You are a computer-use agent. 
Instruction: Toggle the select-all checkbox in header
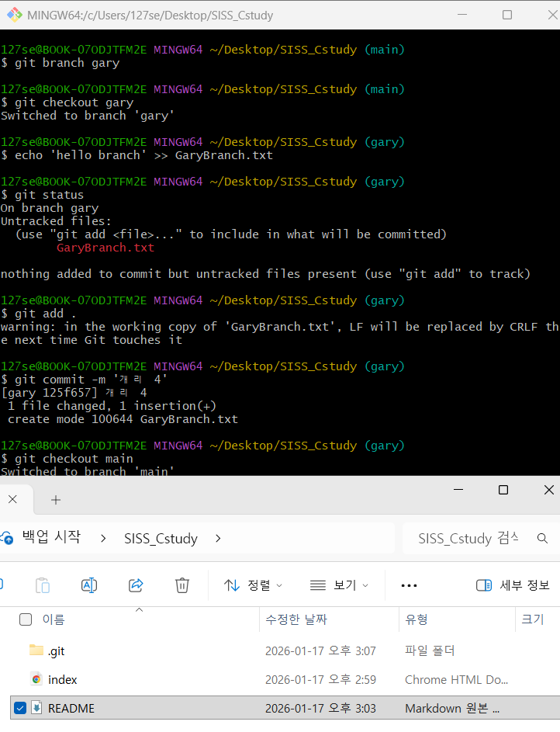coord(26,619)
